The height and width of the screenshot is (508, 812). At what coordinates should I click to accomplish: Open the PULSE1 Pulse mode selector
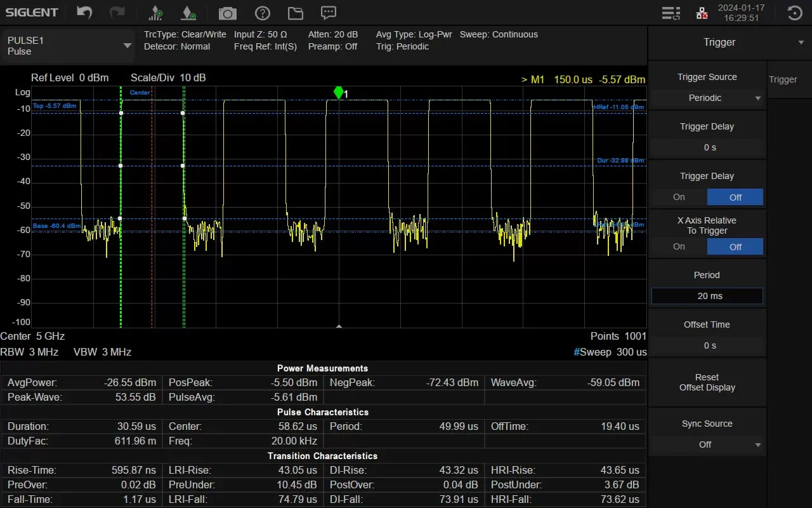coord(69,45)
